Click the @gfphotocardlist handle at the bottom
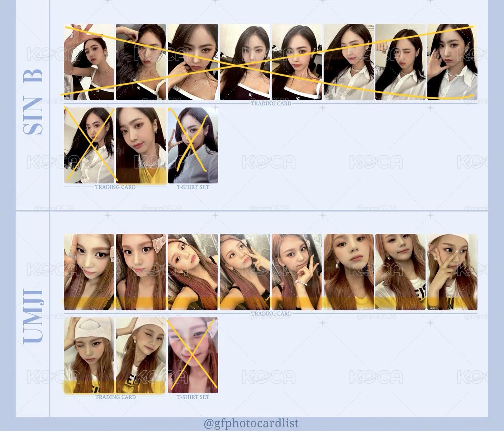 [x=251, y=423]
